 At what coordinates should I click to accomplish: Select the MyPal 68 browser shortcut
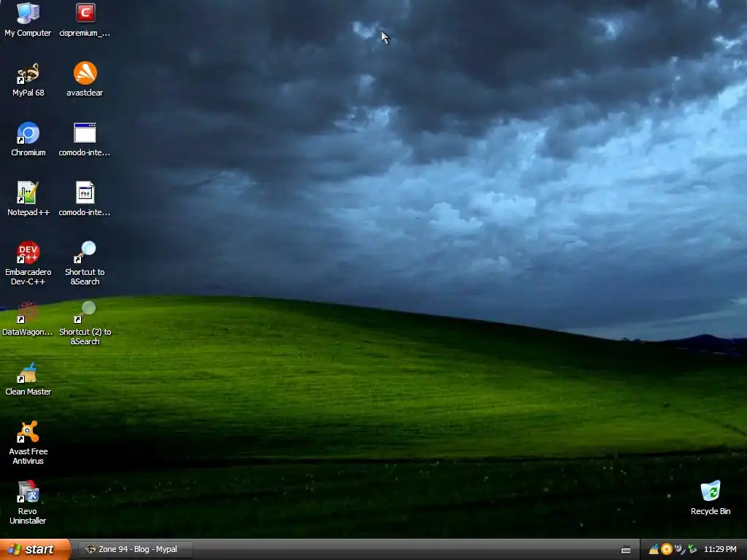pos(28,79)
